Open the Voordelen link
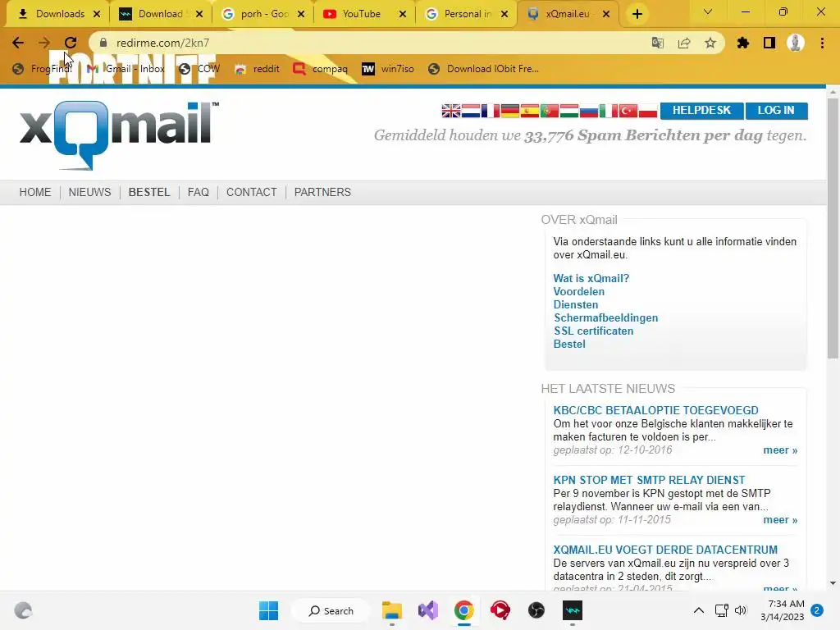The width and height of the screenshot is (840, 630). coord(578,291)
